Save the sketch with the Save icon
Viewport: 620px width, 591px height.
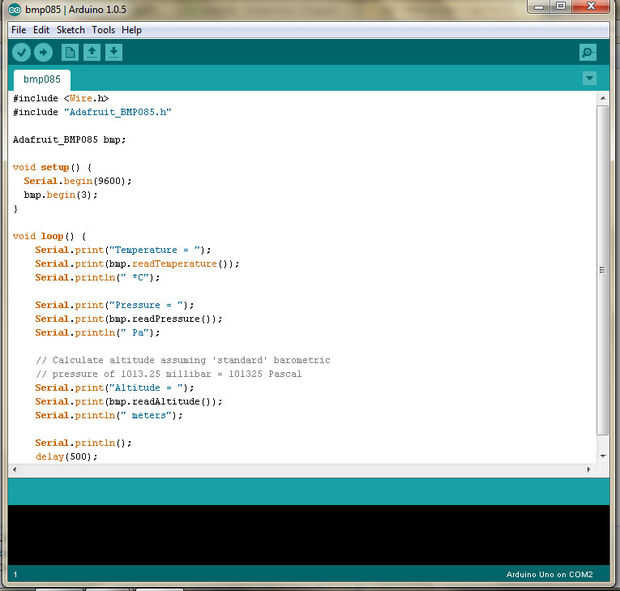[114, 53]
